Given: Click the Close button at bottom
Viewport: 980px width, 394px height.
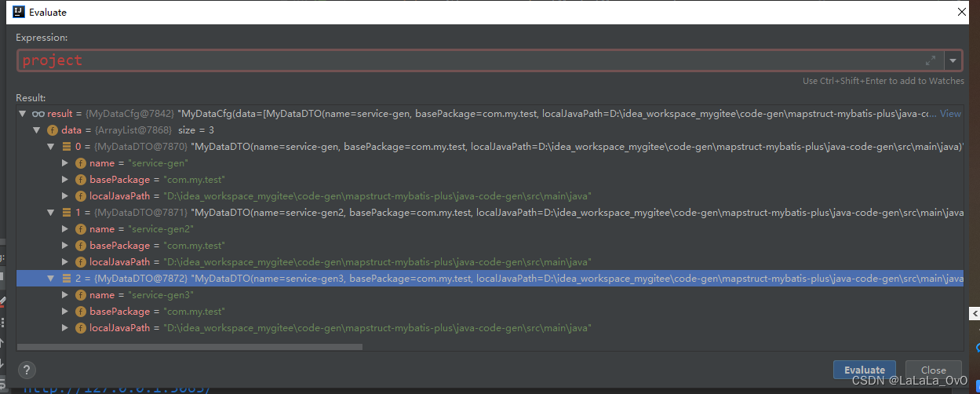Looking at the screenshot, I should coord(933,370).
